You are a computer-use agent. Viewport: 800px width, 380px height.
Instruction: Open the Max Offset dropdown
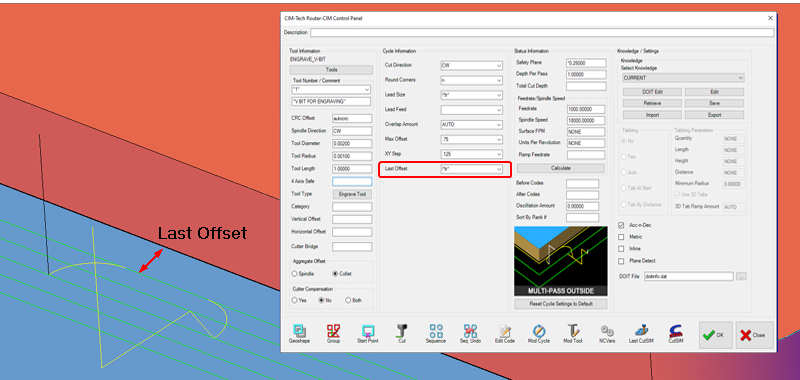(471, 139)
